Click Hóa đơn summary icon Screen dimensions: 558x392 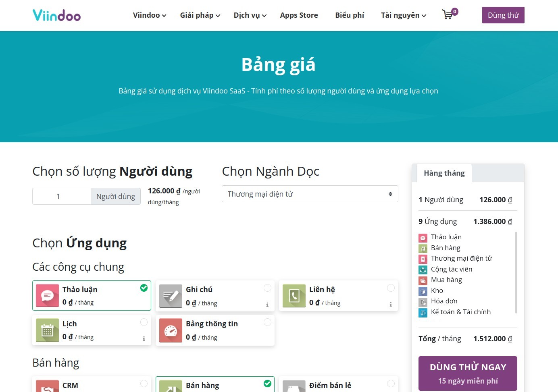(423, 302)
